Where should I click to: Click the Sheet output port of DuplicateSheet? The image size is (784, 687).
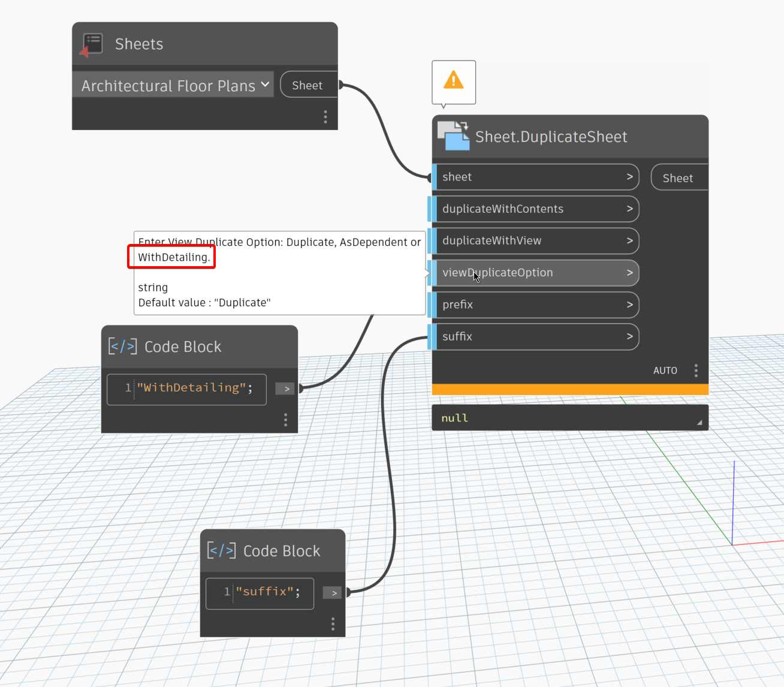pos(680,177)
